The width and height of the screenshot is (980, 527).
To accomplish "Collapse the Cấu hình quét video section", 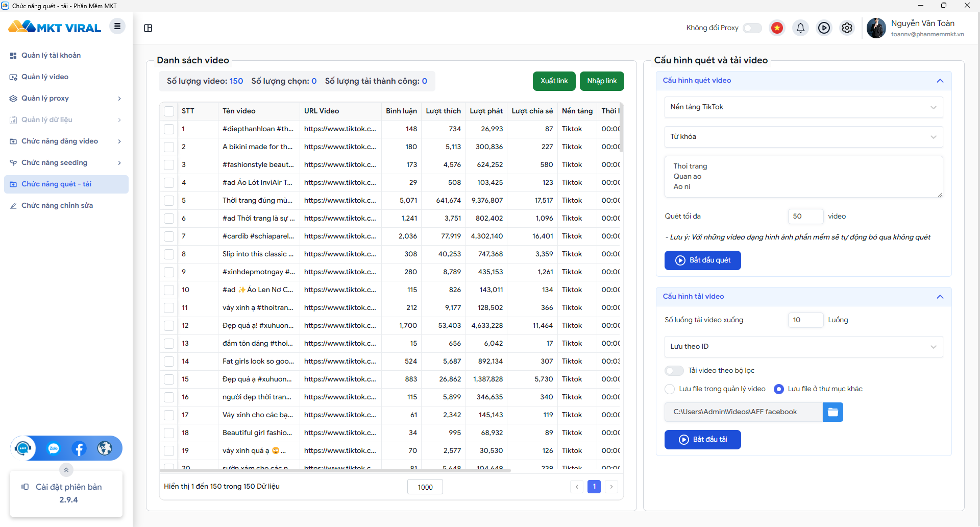I will point(940,81).
